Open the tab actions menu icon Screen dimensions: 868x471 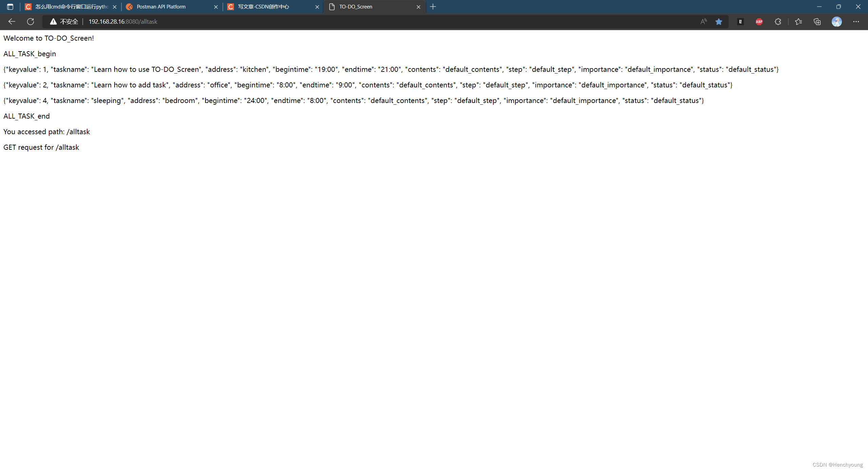(x=10, y=7)
